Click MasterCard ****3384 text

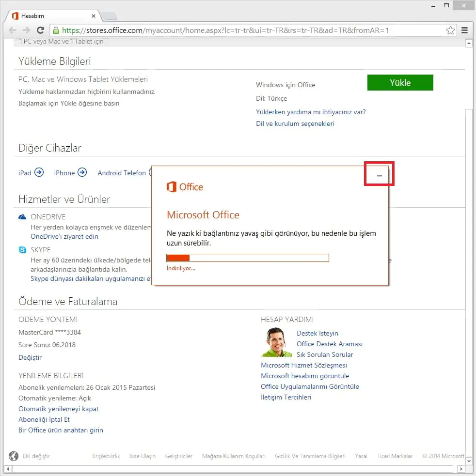[49, 332]
